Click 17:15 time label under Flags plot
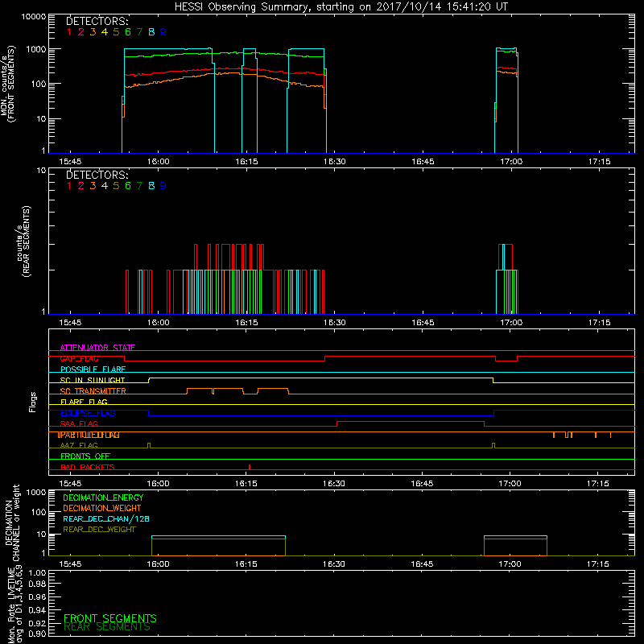Image resolution: width=644 pixels, height=644 pixels. click(598, 484)
